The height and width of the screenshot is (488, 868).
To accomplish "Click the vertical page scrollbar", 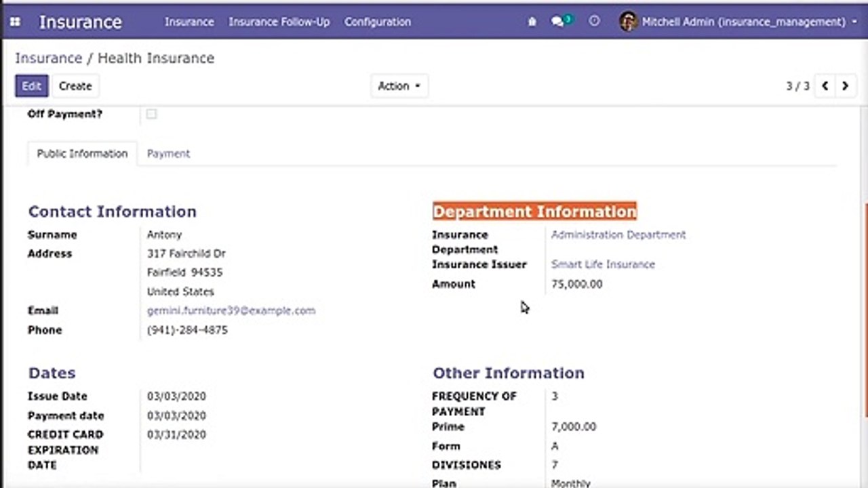I will [865, 312].
